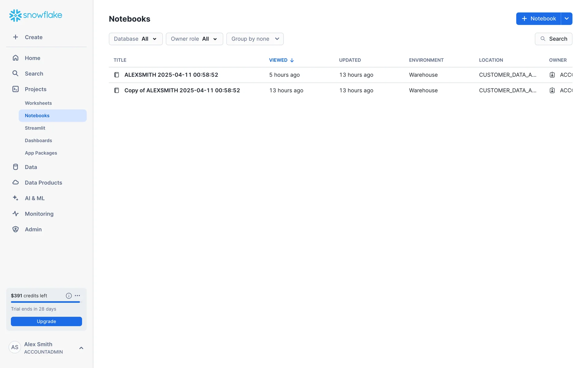Expand arrow next to Notebook button
Screen dimensions: 588x368
pyautogui.click(x=567, y=19)
